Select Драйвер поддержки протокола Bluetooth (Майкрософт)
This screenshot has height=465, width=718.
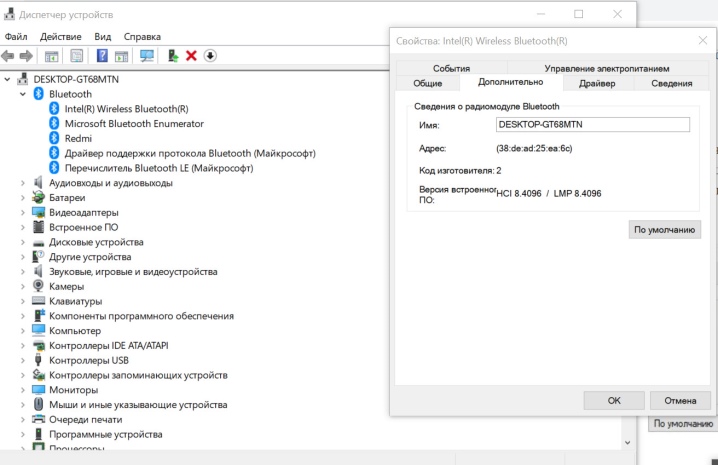(190, 153)
